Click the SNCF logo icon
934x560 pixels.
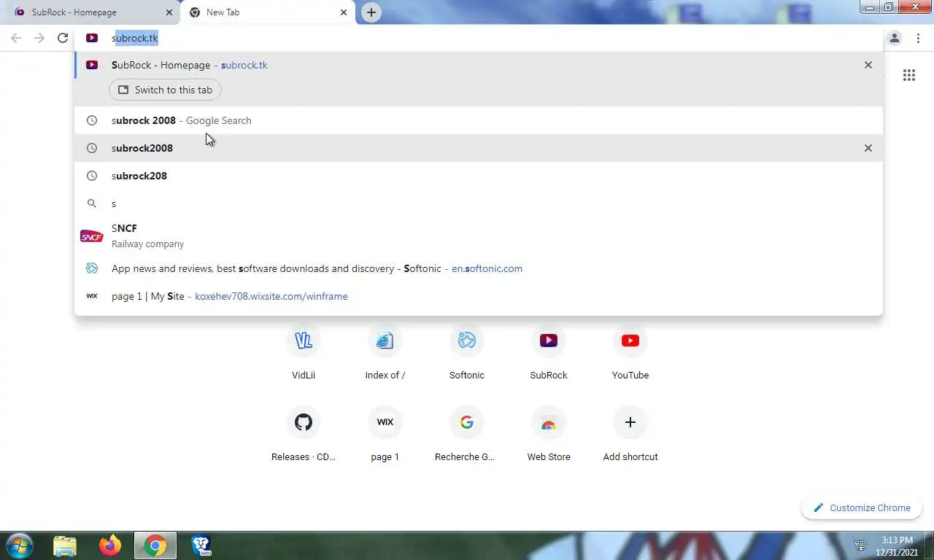[x=92, y=236]
